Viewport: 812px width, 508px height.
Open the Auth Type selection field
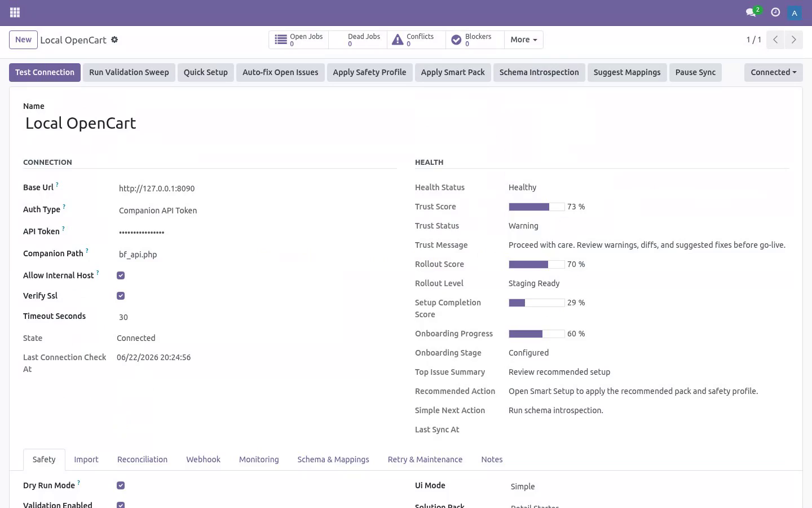[257, 211]
